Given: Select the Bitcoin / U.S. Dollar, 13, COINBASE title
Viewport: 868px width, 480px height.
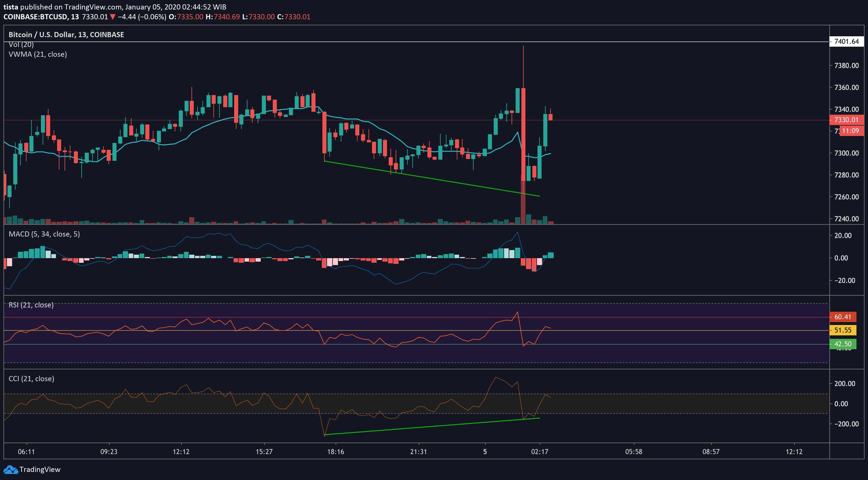Looking at the screenshot, I should point(66,35).
